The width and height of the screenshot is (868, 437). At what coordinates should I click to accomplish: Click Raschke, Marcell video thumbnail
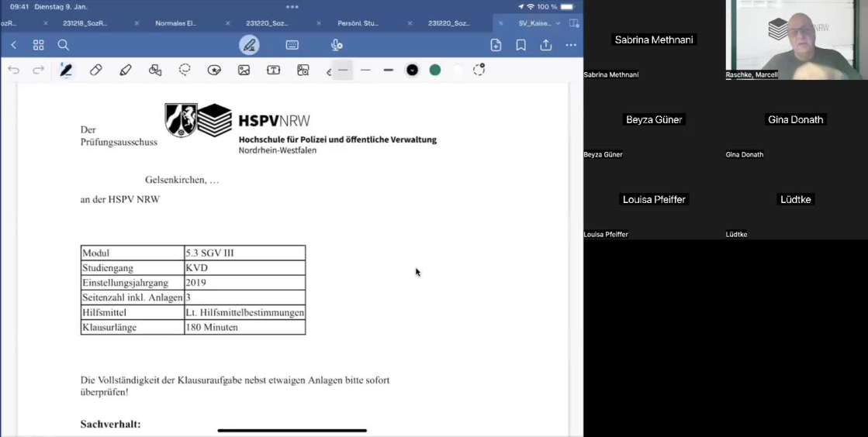(x=797, y=40)
